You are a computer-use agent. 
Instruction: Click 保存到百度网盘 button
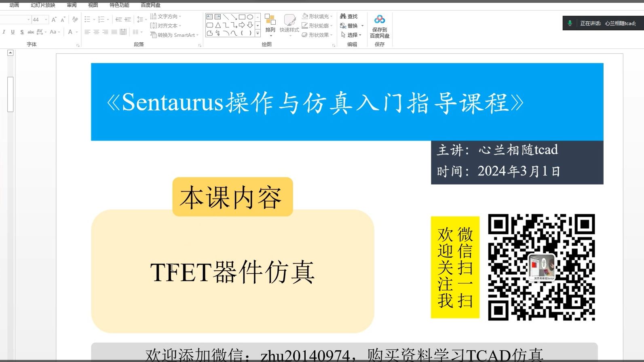tap(380, 27)
